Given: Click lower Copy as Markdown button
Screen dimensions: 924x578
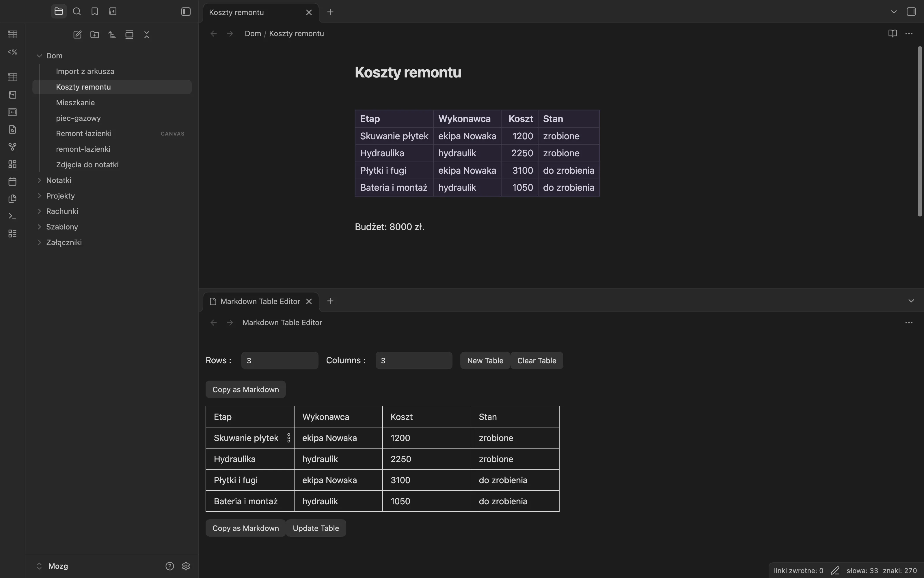Looking at the screenshot, I should click(x=245, y=528).
